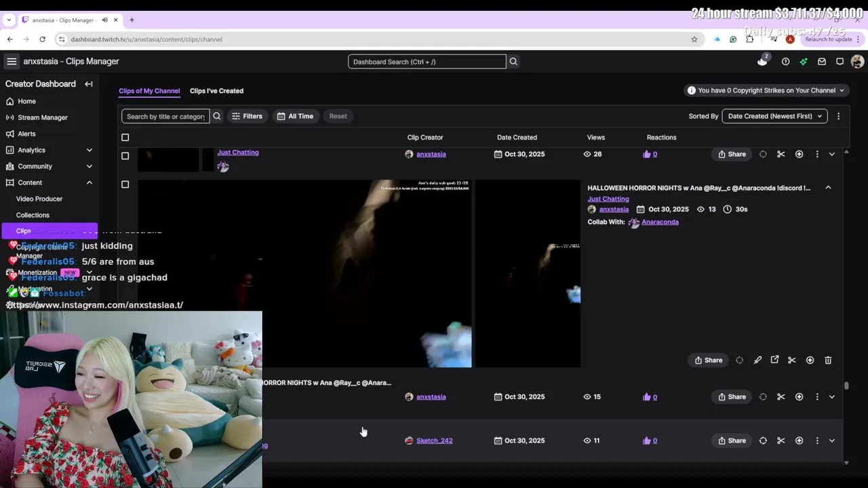Switch to Clips I've Created tab
This screenshot has height=488, width=868.
coord(216,91)
